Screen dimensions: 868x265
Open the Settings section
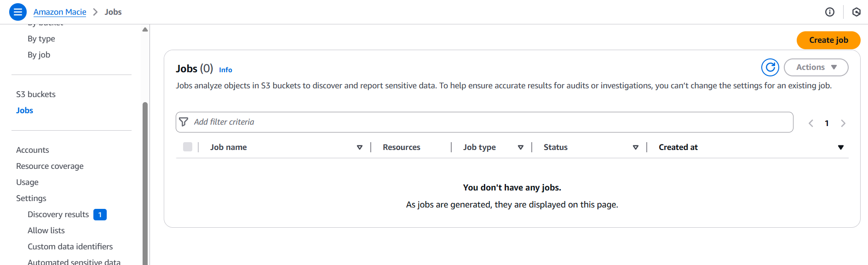coord(31,198)
